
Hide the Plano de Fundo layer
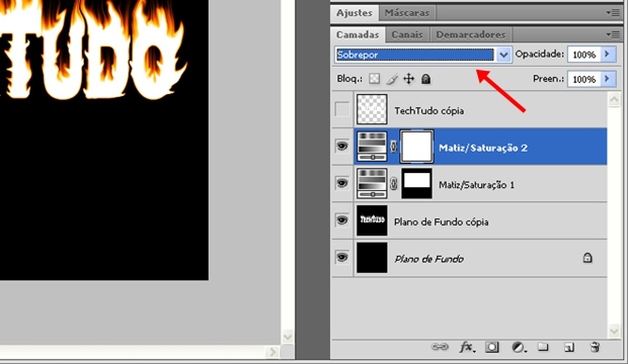coord(342,257)
